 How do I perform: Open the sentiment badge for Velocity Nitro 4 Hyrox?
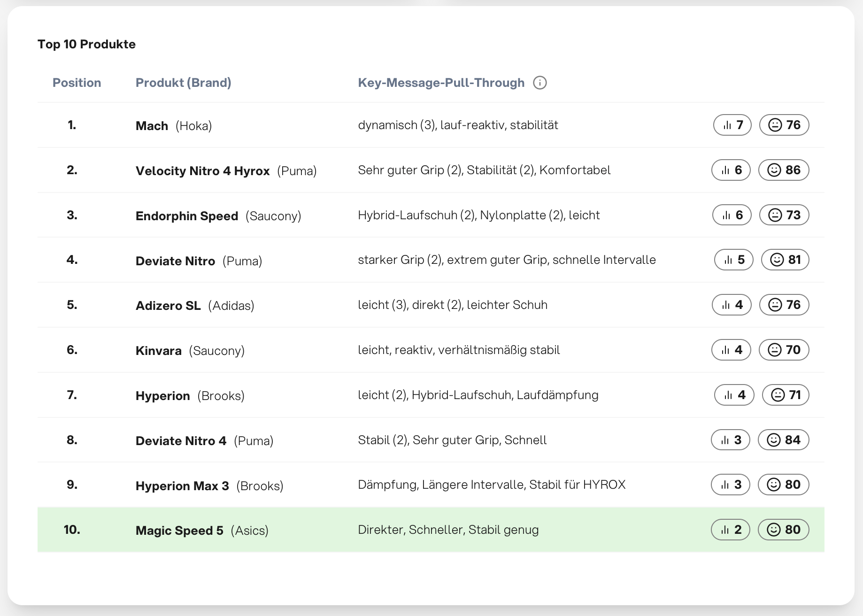click(784, 170)
